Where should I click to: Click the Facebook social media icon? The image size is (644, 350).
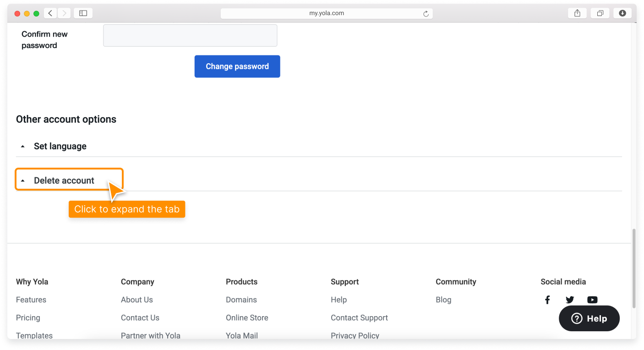(547, 300)
